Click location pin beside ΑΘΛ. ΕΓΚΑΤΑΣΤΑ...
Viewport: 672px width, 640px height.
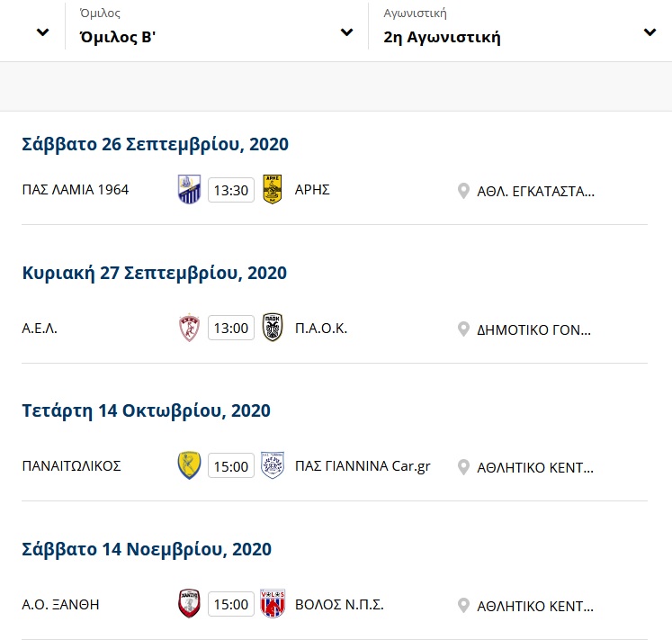[x=463, y=191]
